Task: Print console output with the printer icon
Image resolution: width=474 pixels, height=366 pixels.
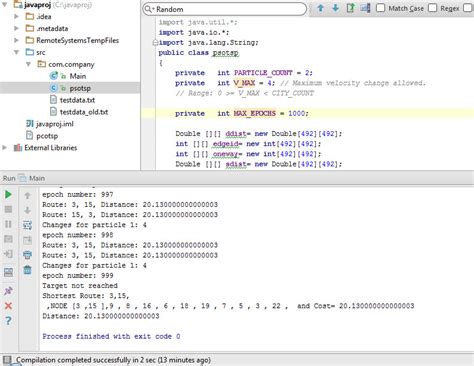Action: pos(27,255)
